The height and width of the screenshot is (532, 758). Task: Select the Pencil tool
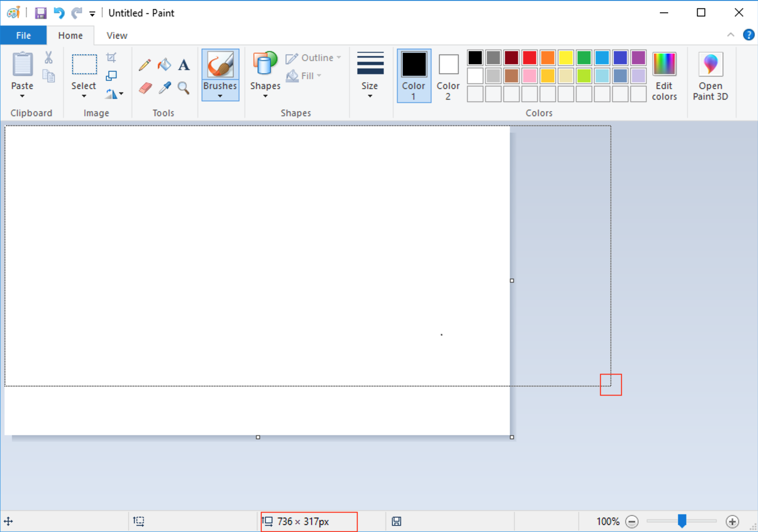[x=144, y=64]
